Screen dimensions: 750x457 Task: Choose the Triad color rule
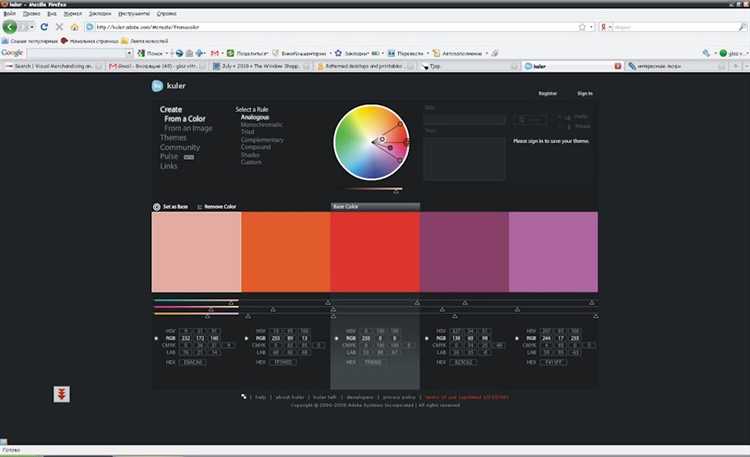(247, 131)
